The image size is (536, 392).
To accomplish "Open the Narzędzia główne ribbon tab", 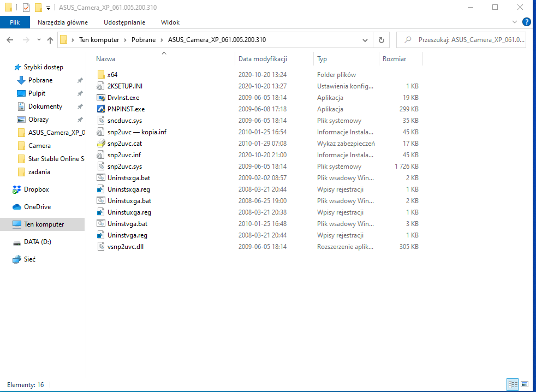I will 63,22.
